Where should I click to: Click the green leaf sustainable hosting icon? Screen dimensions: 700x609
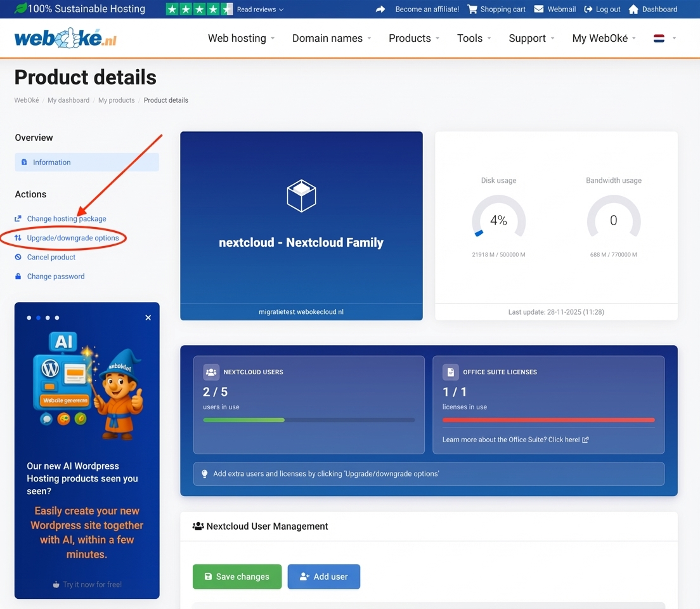pyautogui.click(x=20, y=8)
